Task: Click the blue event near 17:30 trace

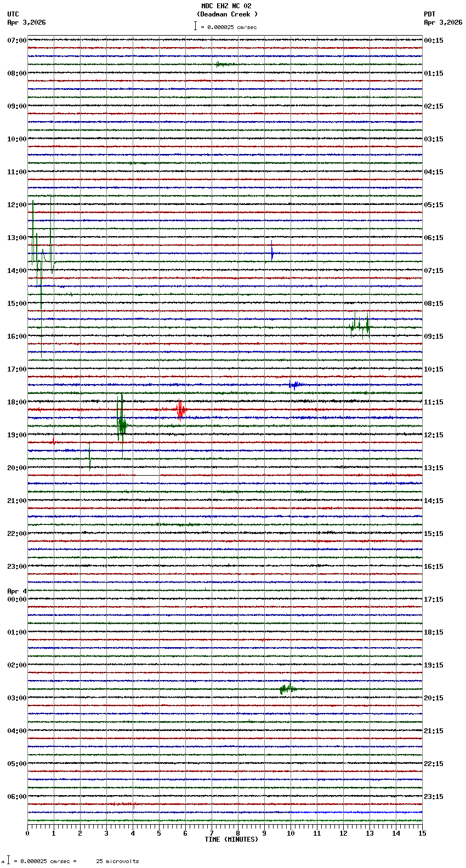Action: pos(294,385)
